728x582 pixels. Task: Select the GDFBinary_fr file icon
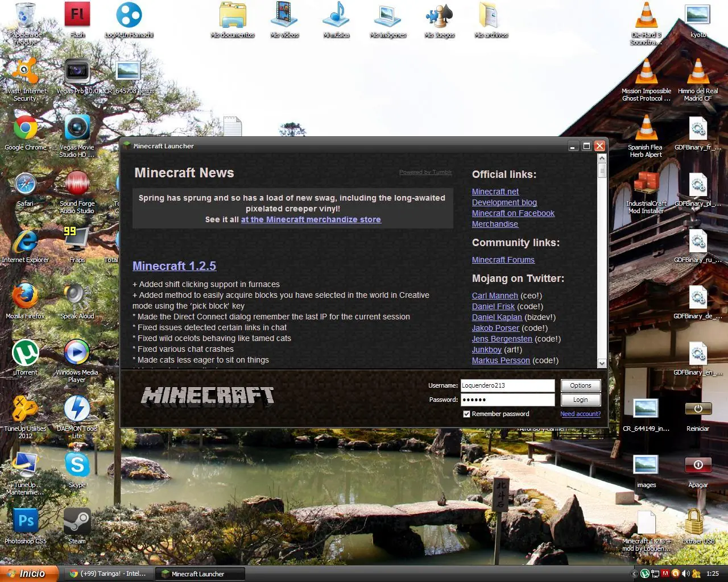tap(698, 132)
